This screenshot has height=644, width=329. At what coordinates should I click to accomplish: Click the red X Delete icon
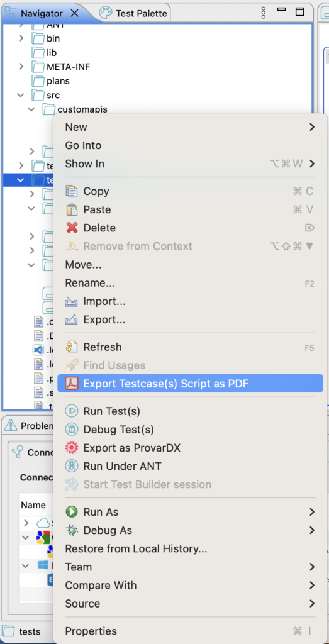coord(72,228)
